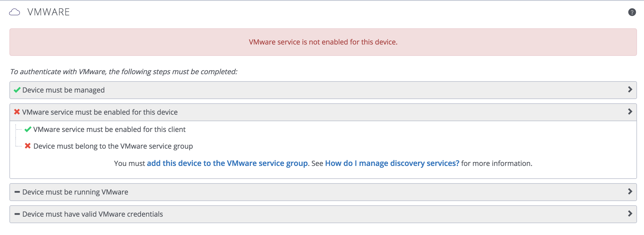
Task: Expand chevron on Device must be running VMware
Action: [630, 192]
